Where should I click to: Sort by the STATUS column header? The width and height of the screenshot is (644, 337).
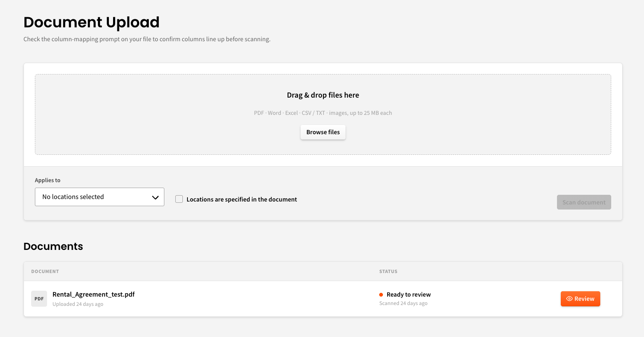tap(388, 271)
